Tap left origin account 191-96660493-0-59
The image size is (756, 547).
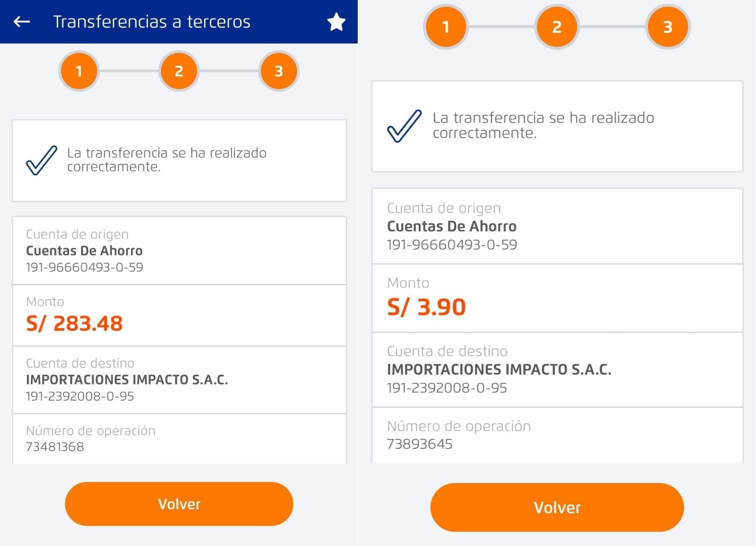(84, 267)
